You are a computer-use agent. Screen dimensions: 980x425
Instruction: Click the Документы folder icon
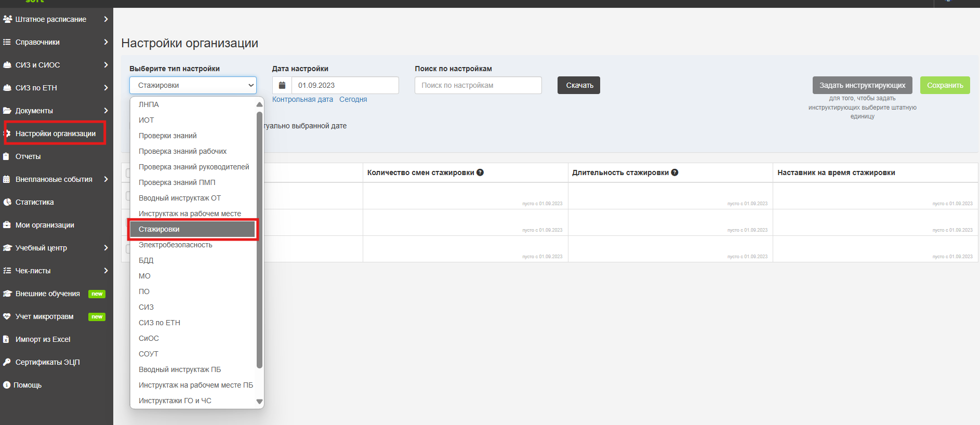[7, 111]
